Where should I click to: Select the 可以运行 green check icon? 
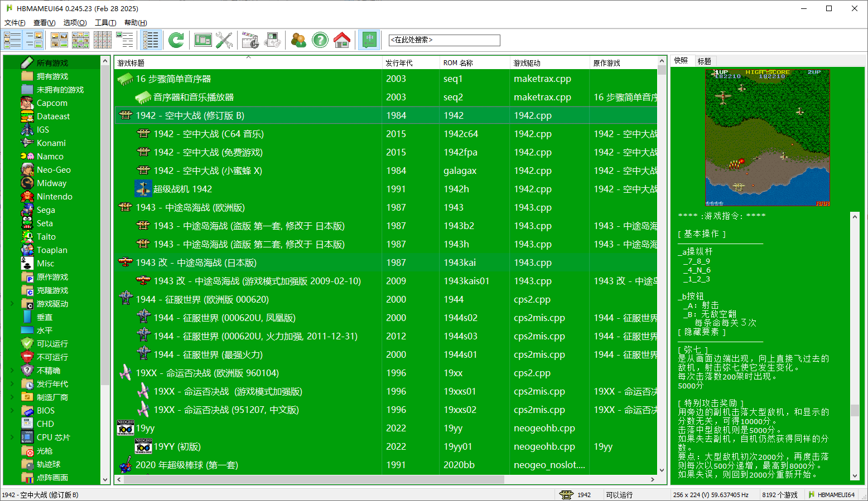[27, 344]
